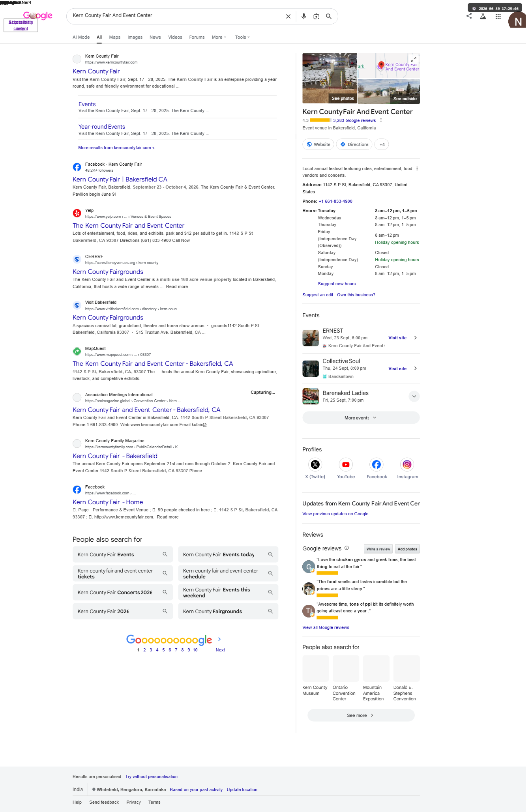Go to results page 2
The image size is (532, 812).
click(x=144, y=650)
